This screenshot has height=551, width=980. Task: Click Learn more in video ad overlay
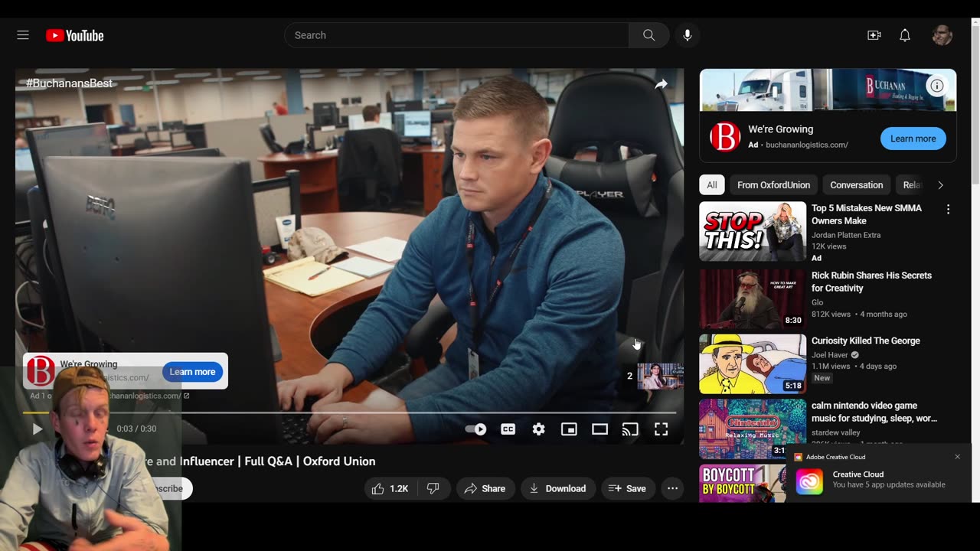coord(192,372)
